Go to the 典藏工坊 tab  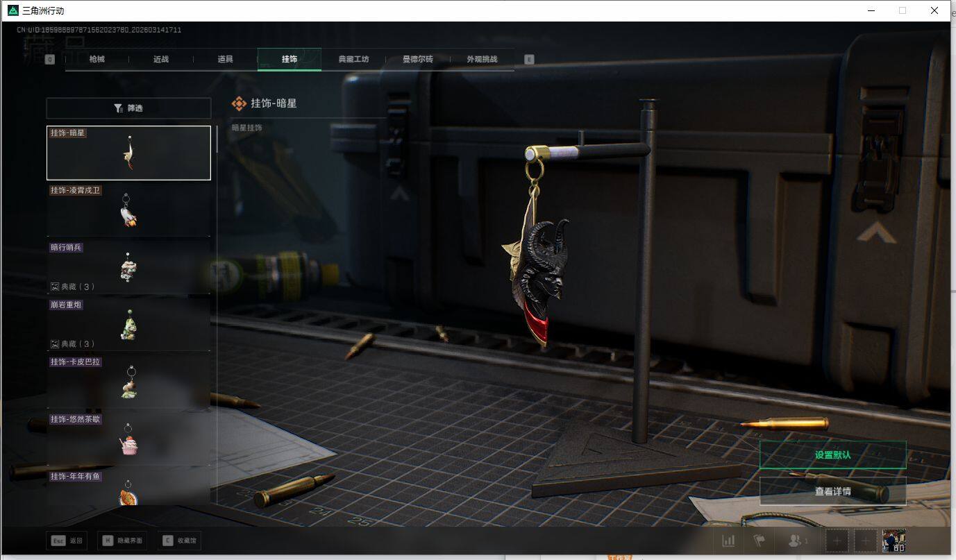click(353, 59)
